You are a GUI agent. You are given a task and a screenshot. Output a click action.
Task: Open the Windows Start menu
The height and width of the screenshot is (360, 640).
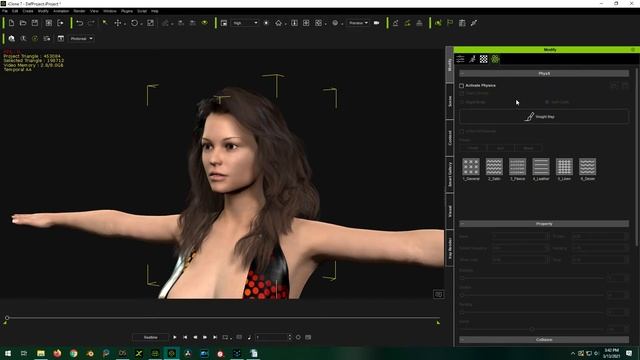click(x=7, y=353)
